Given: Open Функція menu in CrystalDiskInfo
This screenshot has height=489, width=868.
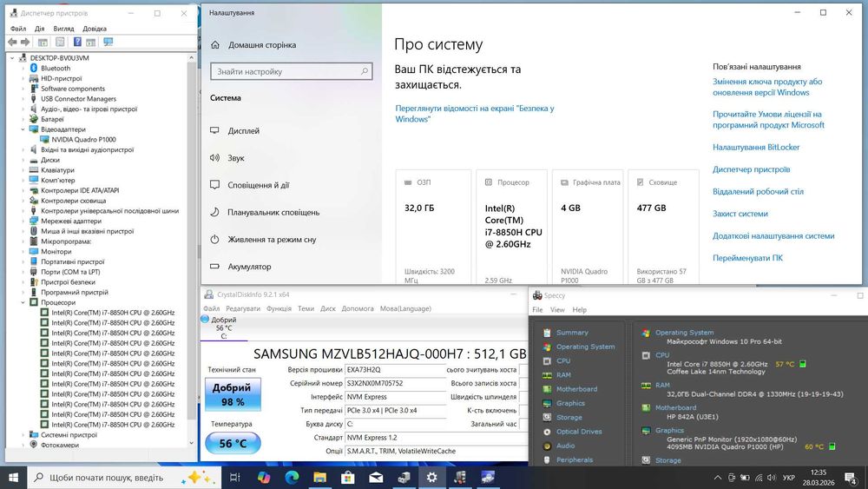Looking at the screenshot, I should click(279, 308).
